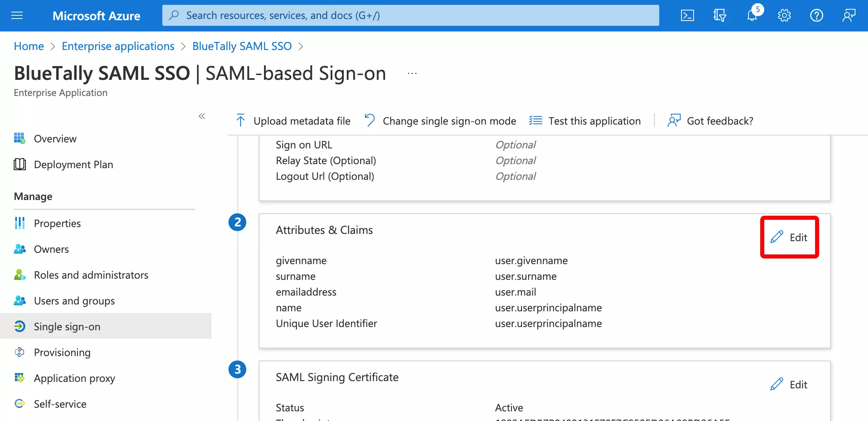This screenshot has height=421, width=868.
Task: Click the upload arrow icon
Action: point(241,120)
